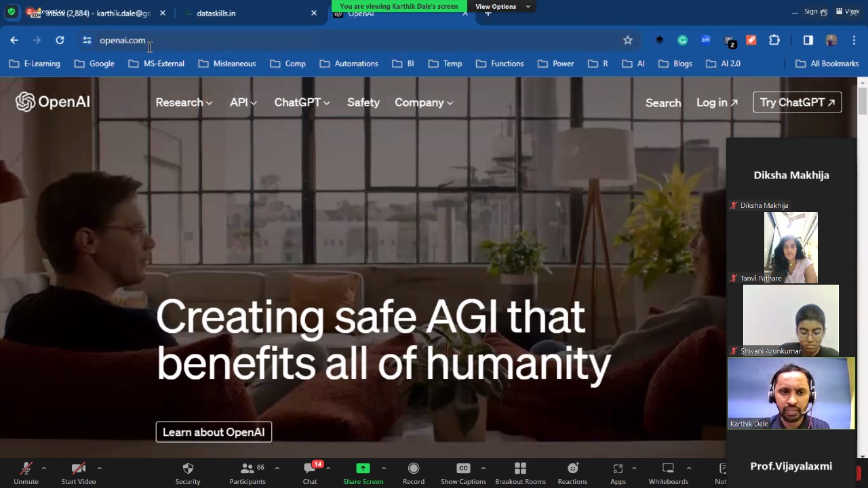Expand audio options arrow beside Unmute

click(43, 468)
